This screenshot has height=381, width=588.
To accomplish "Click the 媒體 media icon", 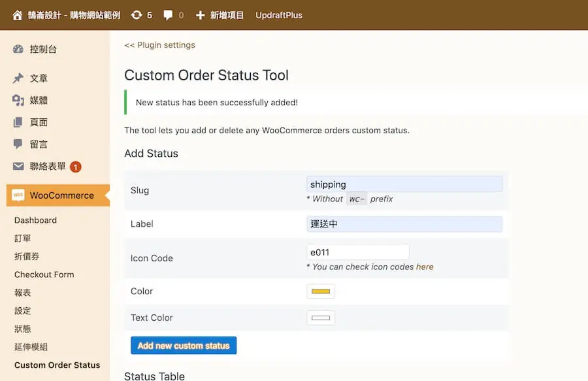I will [18, 100].
